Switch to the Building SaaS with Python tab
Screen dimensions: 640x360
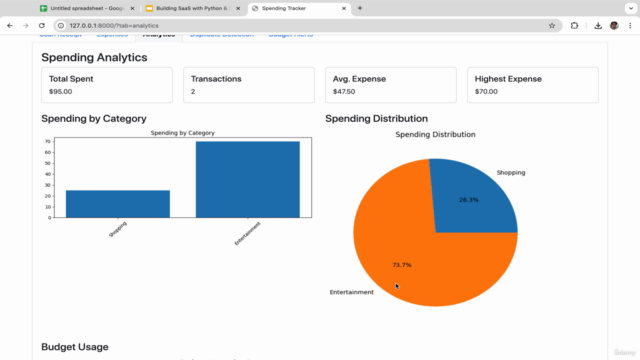click(x=193, y=8)
